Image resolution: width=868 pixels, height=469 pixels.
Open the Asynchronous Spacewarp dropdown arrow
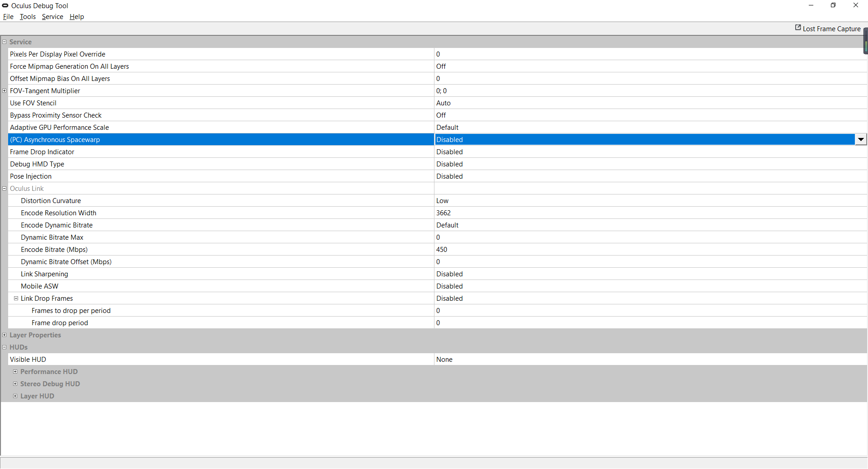pos(861,140)
